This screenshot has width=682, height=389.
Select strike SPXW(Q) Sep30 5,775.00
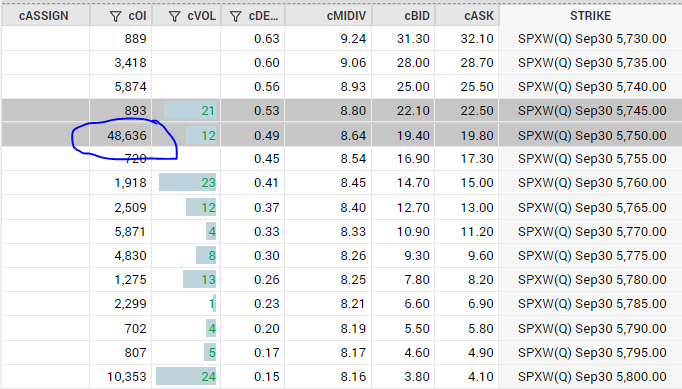592,255
